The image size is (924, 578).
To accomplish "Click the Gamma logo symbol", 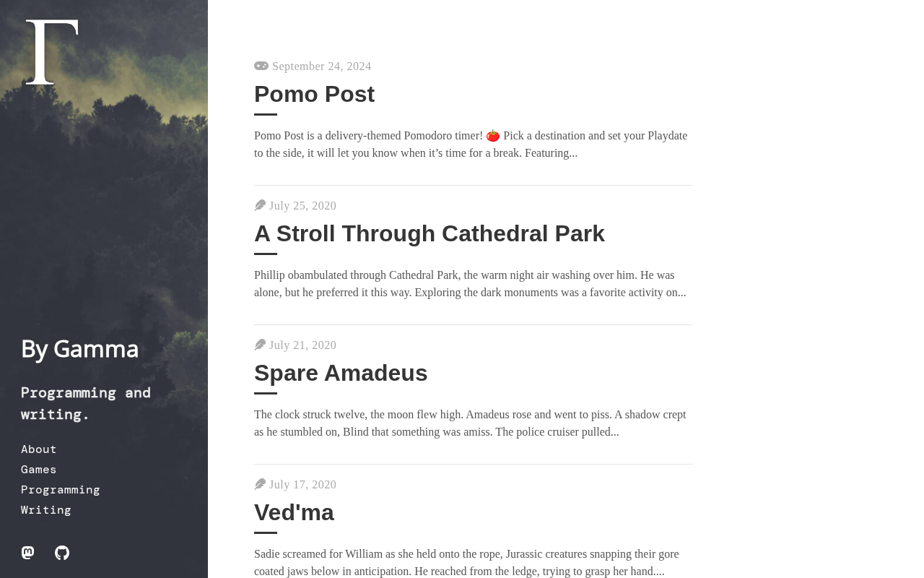I will click(52, 52).
